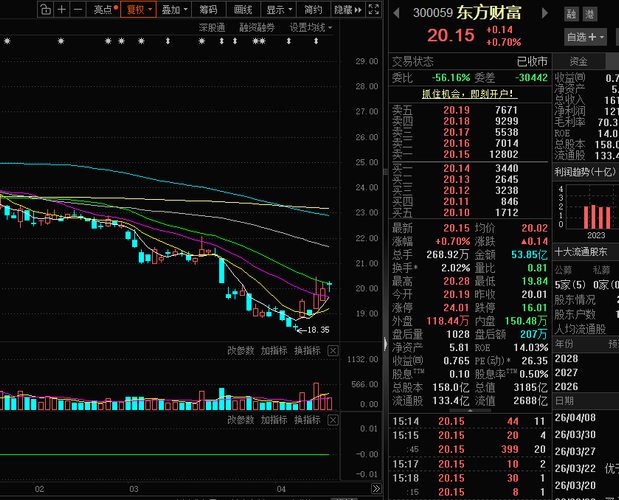Click the 融资融券 link
Screen dimensions: 619x500
pyautogui.click(x=257, y=28)
